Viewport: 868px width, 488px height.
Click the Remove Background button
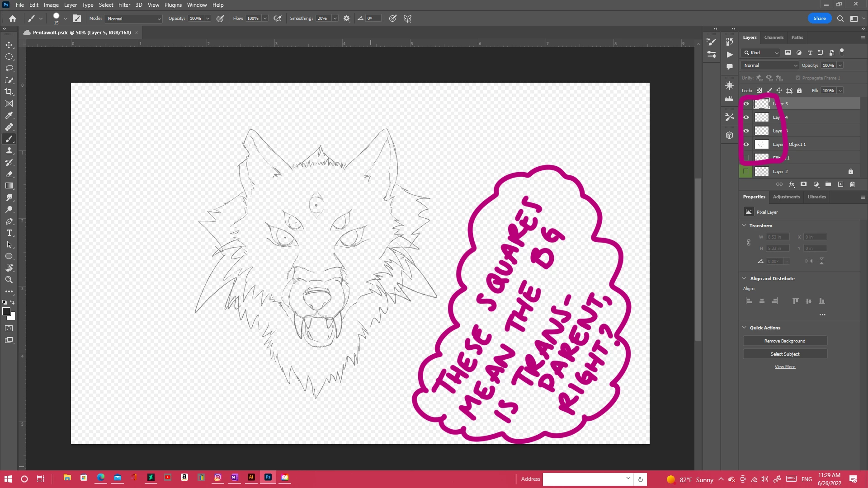tap(785, 341)
